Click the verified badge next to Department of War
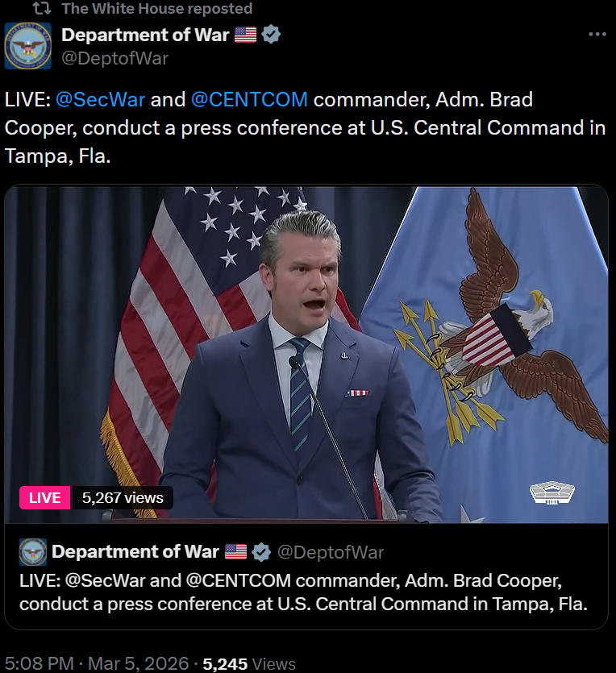The image size is (616, 673). [x=271, y=35]
